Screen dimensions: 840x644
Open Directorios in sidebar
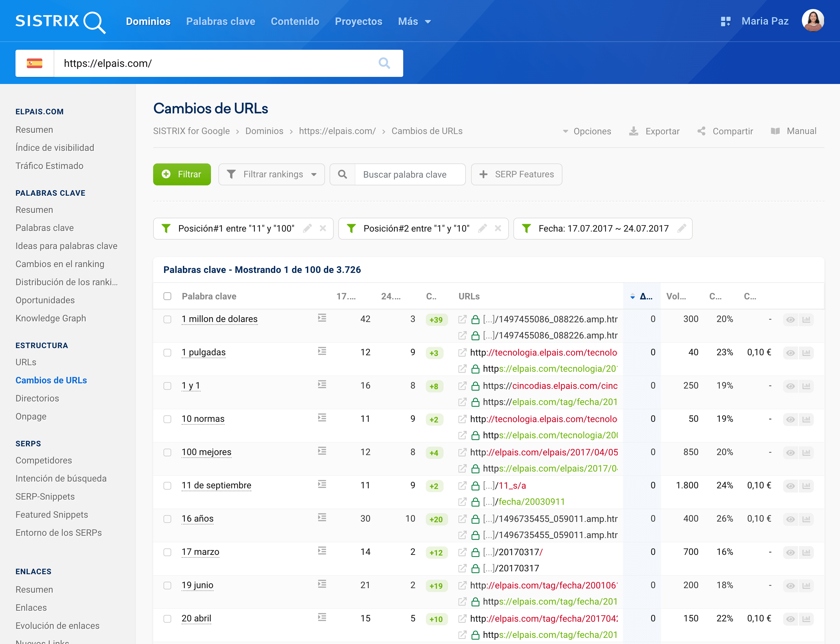click(x=37, y=398)
